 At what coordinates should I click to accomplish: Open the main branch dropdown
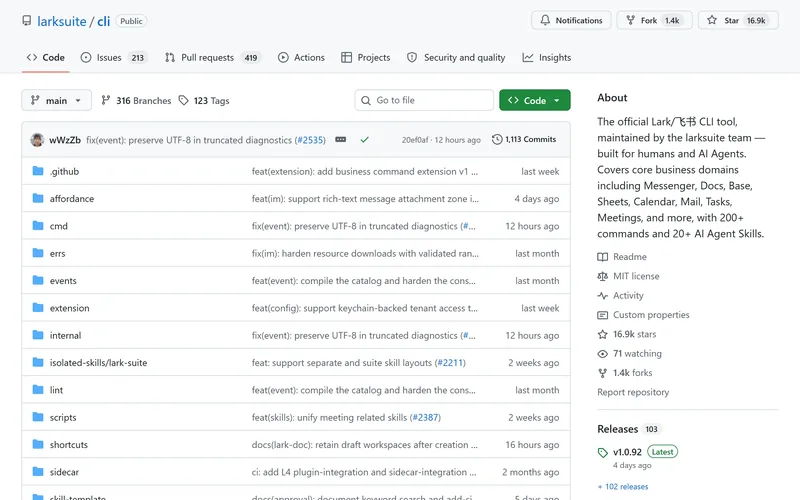57,100
